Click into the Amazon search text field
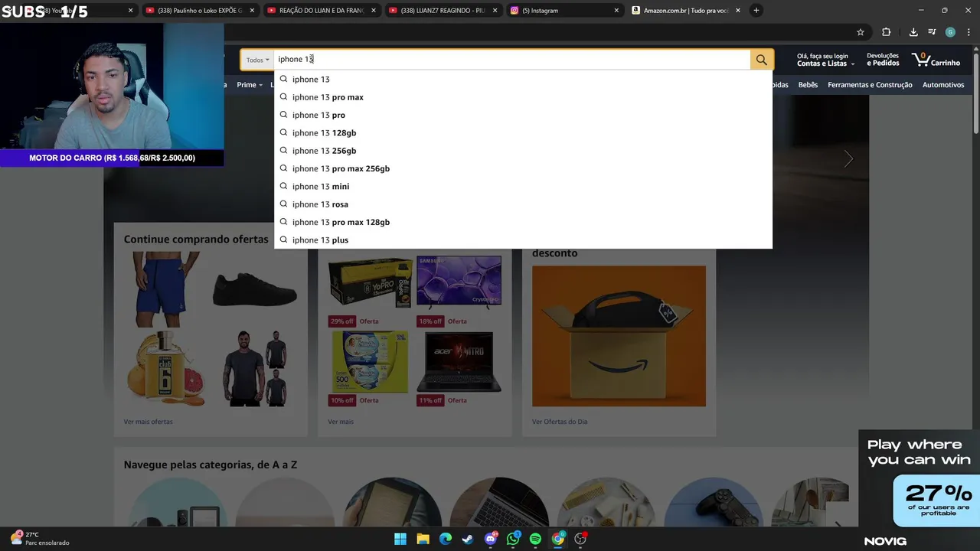The width and height of the screenshot is (980, 551). [x=511, y=60]
